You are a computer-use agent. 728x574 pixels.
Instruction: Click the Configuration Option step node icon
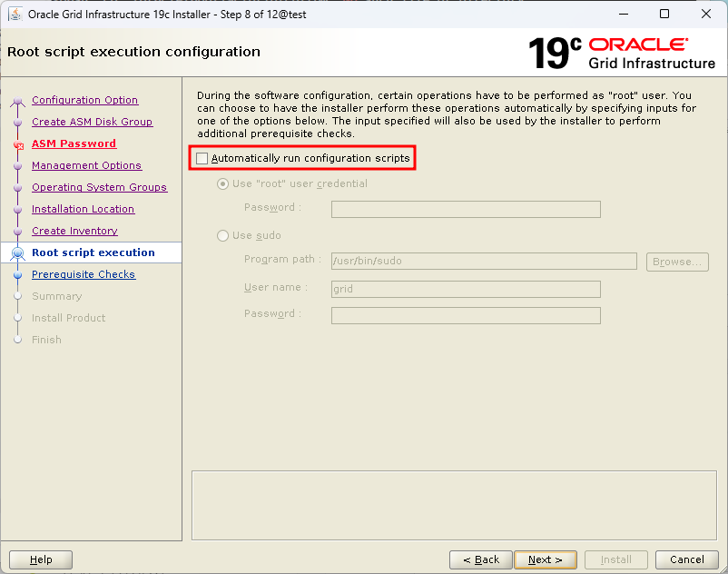coord(17,101)
